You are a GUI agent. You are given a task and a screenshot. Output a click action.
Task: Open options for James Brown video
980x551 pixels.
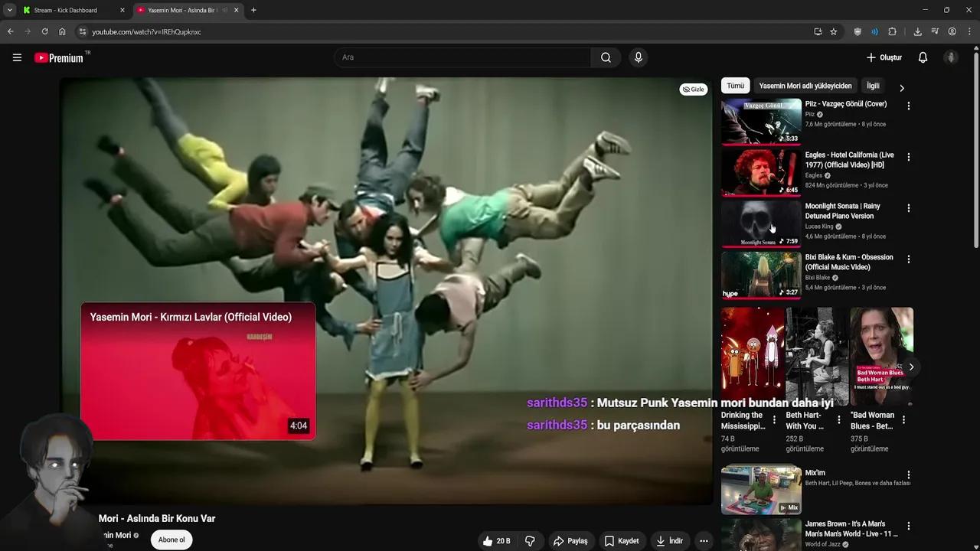click(908, 527)
